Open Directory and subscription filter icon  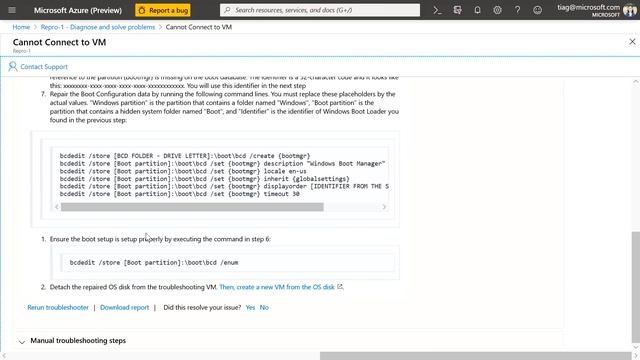pyautogui.click(x=457, y=10)
